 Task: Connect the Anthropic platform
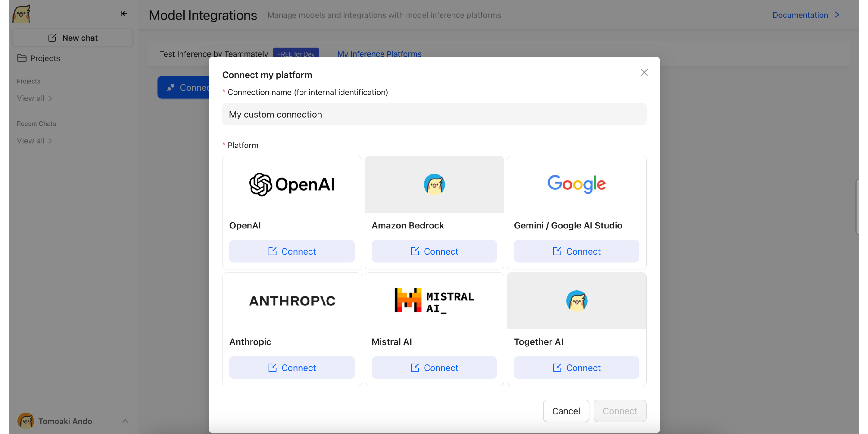pyautogui.click(x=292, y=368)
